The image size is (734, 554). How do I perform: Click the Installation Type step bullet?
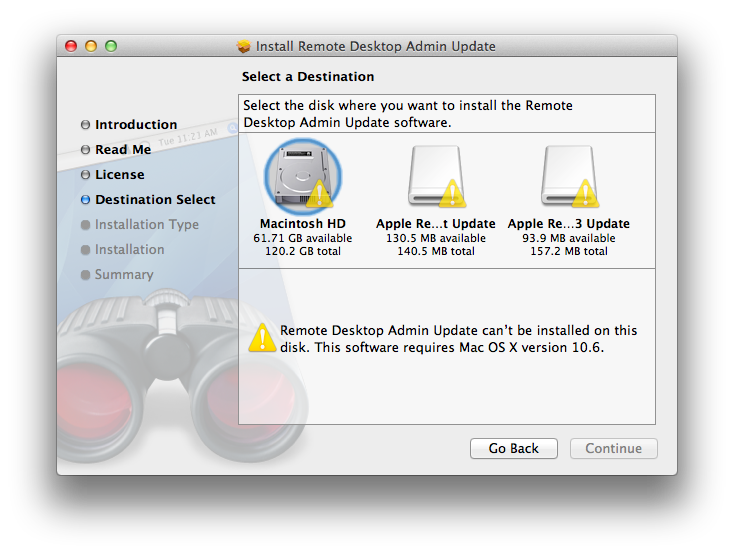pyautogui.click(x=85, y=224)
